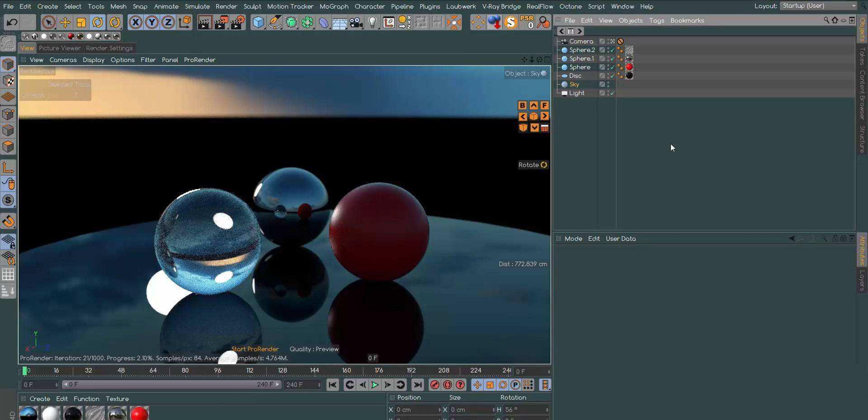Switch to the Render Settings tab

pyautogui.click(x=109, y=48)
